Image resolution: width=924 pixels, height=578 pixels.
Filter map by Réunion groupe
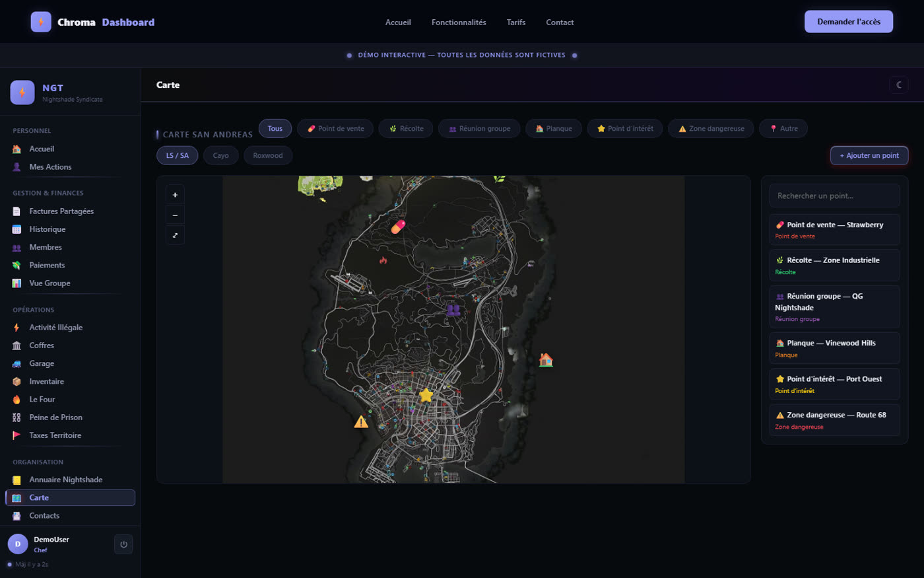click(x=479, y=128)
